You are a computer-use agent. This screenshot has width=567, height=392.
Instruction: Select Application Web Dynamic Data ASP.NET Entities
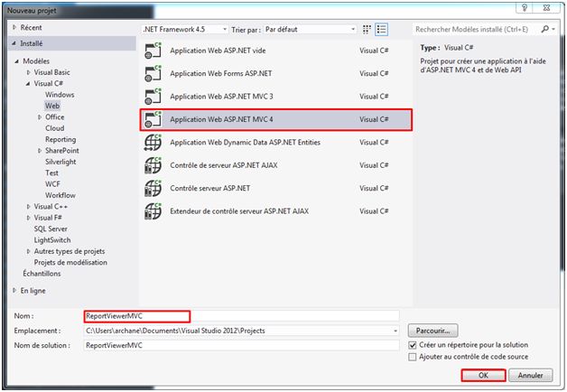(x=276, y=143)
